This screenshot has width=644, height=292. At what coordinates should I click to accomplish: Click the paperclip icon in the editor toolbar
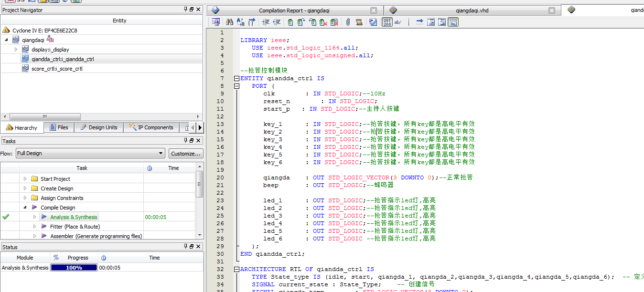[x=348, y=22]
